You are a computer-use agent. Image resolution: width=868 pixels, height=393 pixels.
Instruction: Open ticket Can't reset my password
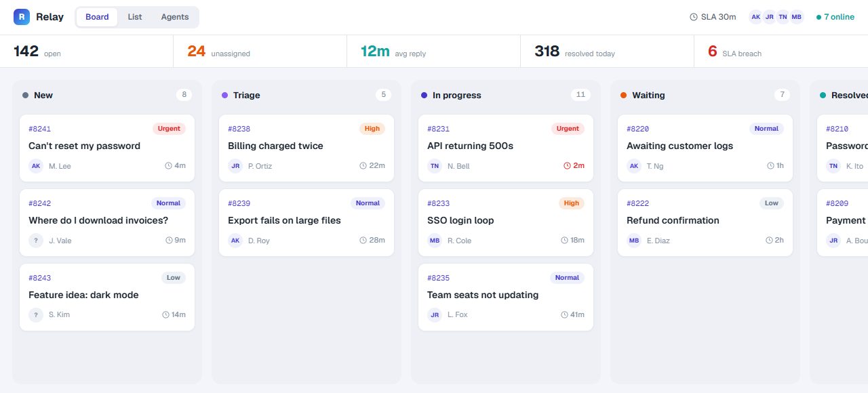tap(107, 148)
